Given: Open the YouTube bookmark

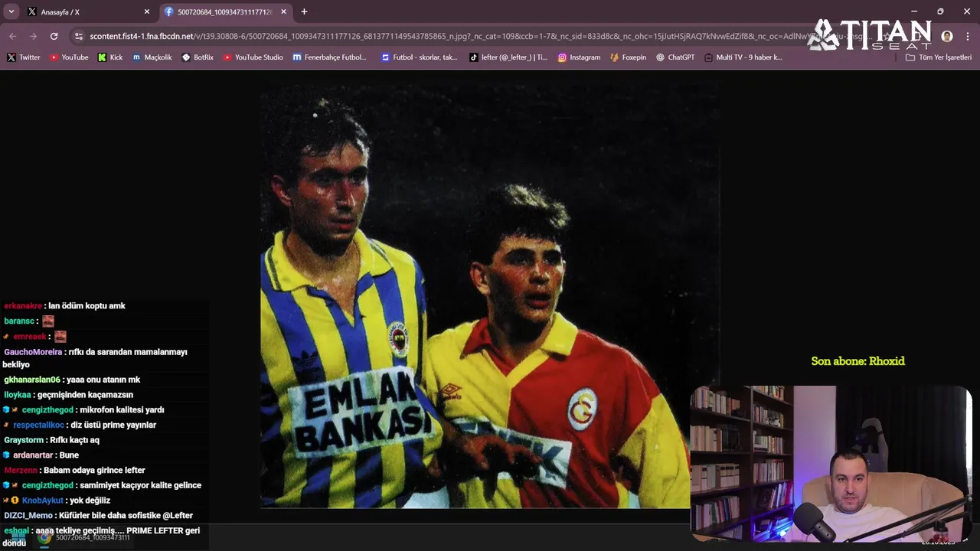Looking at the screenshot, I should click(x=69, y=57).
